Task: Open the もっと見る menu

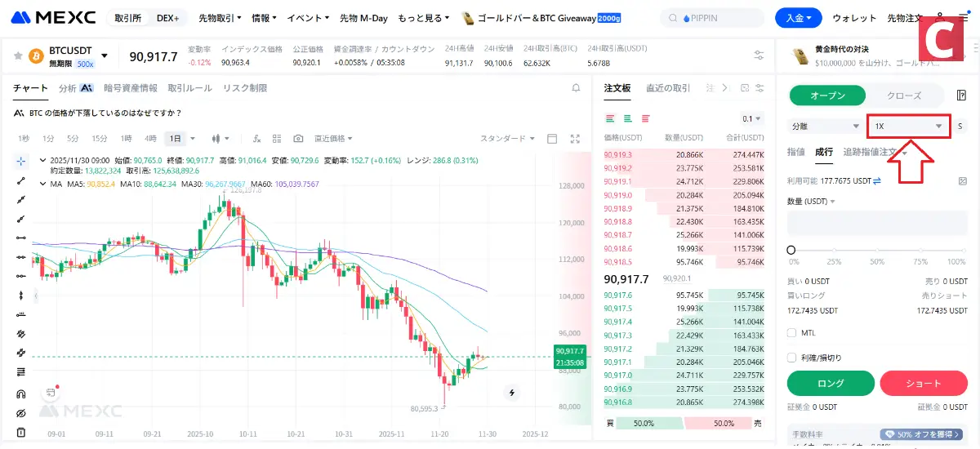Action: click(x=425, y=17)
